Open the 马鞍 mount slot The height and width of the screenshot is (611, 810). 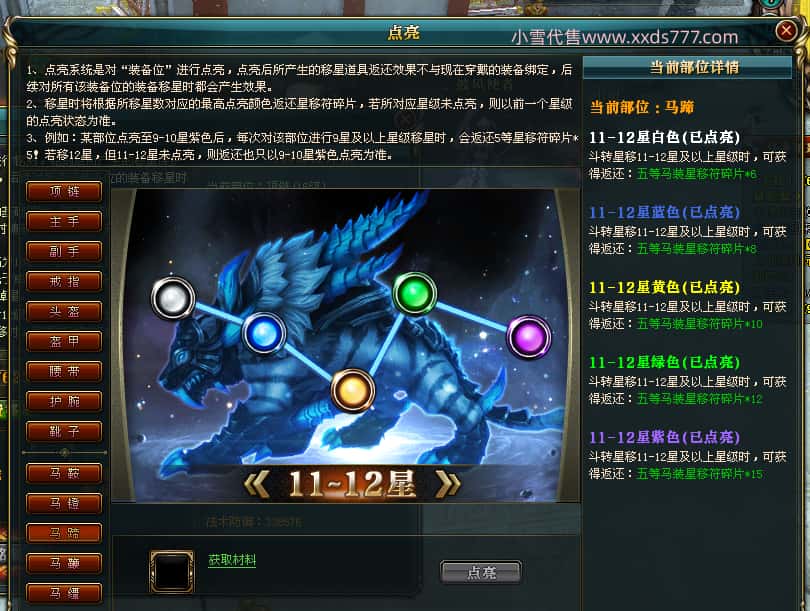(x=64, y=473)
